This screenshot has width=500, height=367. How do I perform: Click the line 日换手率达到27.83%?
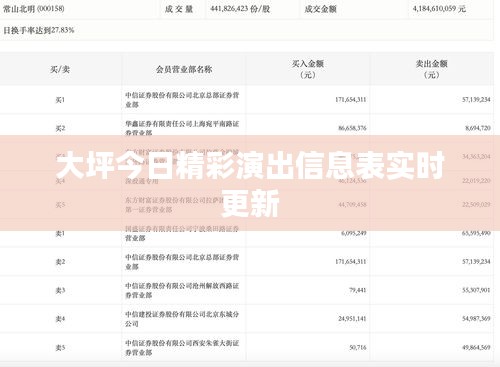[39, 30]
